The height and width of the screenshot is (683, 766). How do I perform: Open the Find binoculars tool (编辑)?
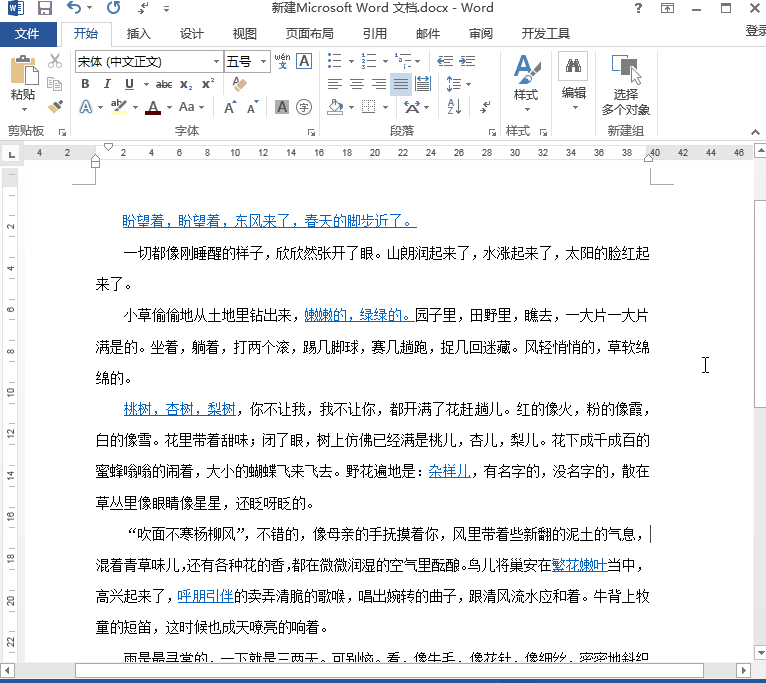click(x=573, y=68)
